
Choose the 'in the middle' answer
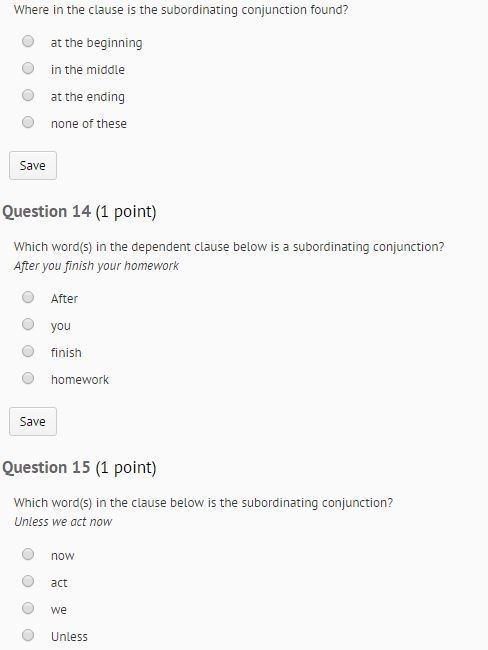point(28,68)
